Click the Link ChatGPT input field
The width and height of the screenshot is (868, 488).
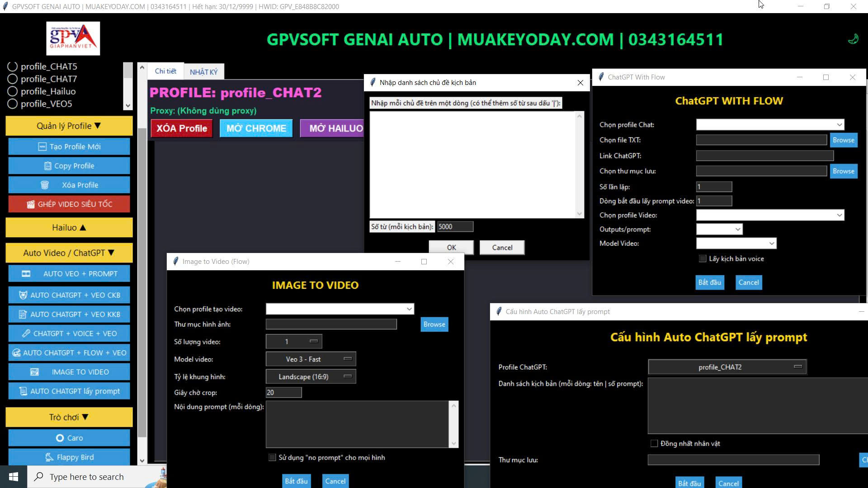(x=765, y=156)
